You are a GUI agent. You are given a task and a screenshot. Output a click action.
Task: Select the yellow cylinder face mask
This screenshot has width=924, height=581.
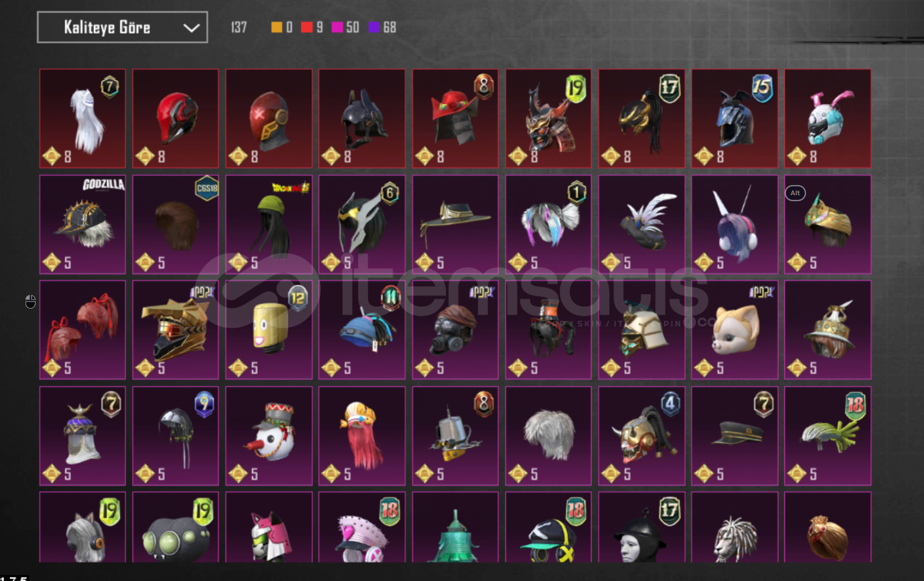(x=269, y=330)
